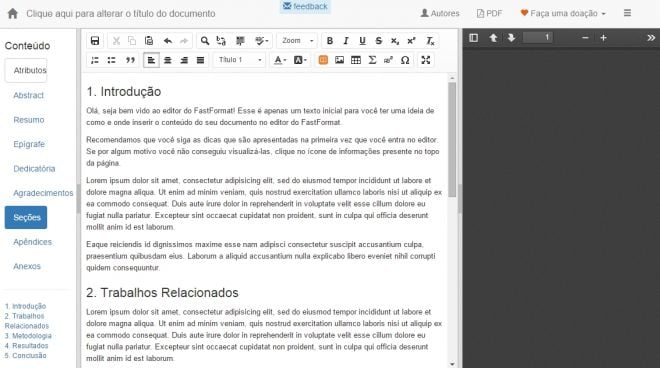Viewport: 660px width, 368px height.
Task: Click the save document icon
Action: click(x=95, y=41)
